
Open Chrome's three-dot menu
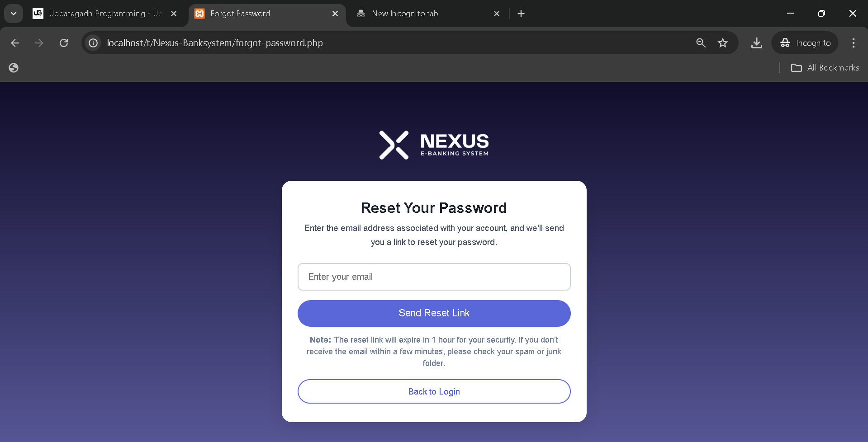pos(853,43)
